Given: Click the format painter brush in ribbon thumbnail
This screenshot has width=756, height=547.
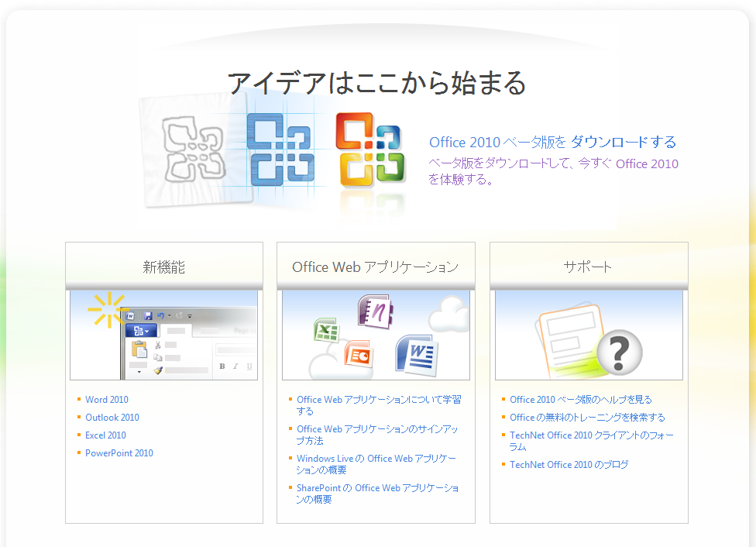Looking at the screenshot, I should click(158, 370).
